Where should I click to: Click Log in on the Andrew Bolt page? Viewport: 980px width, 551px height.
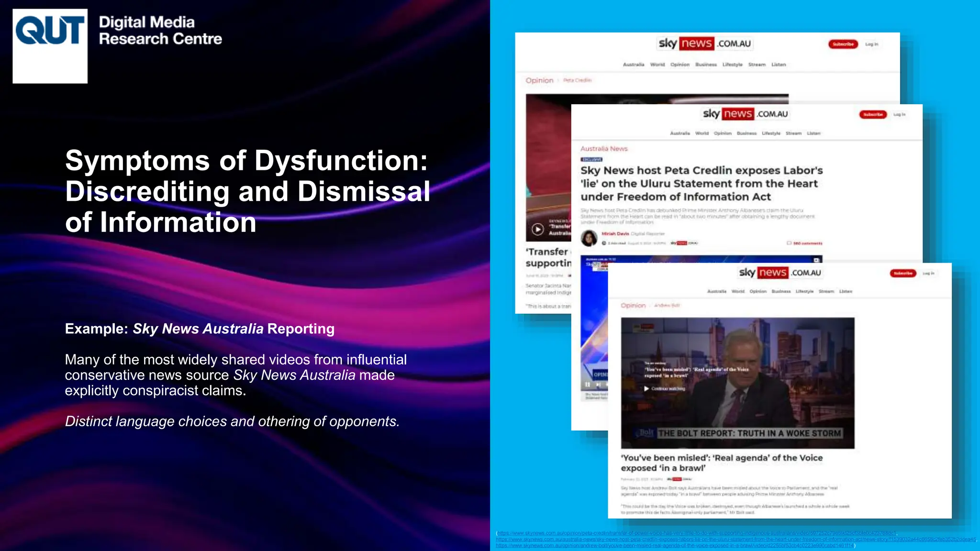click(x=928, y=273)
